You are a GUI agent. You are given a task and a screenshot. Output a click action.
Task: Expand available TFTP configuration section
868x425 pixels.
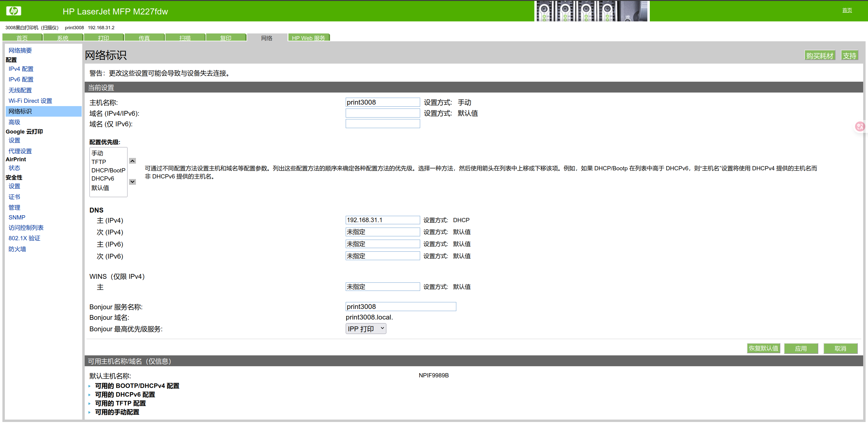pos(120,403)
